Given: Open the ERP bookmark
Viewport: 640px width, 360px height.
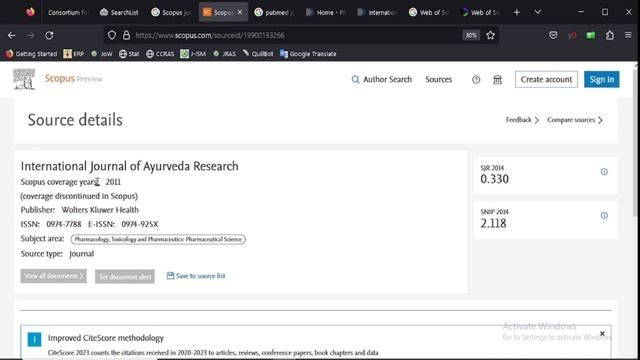Looking at the screenshot, I should (x=74, y=54).
